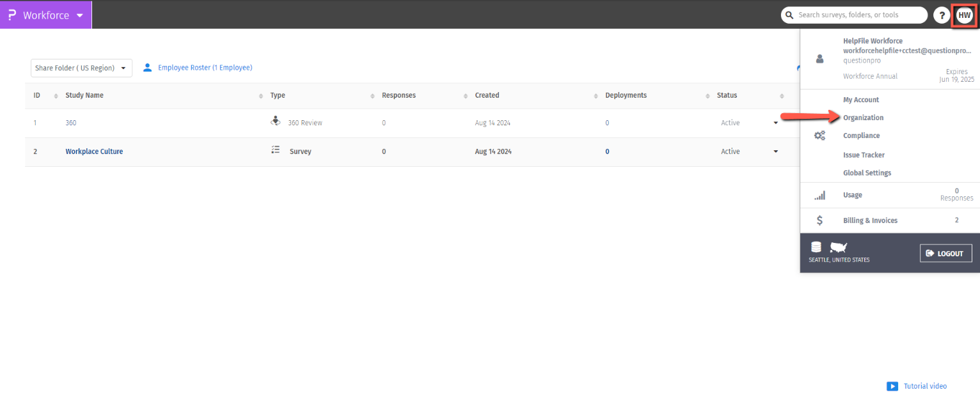Image resolution: width=980 pixels, height=404 pixels.
Task: Click the settings gears icon
Action: pos(819,136)
